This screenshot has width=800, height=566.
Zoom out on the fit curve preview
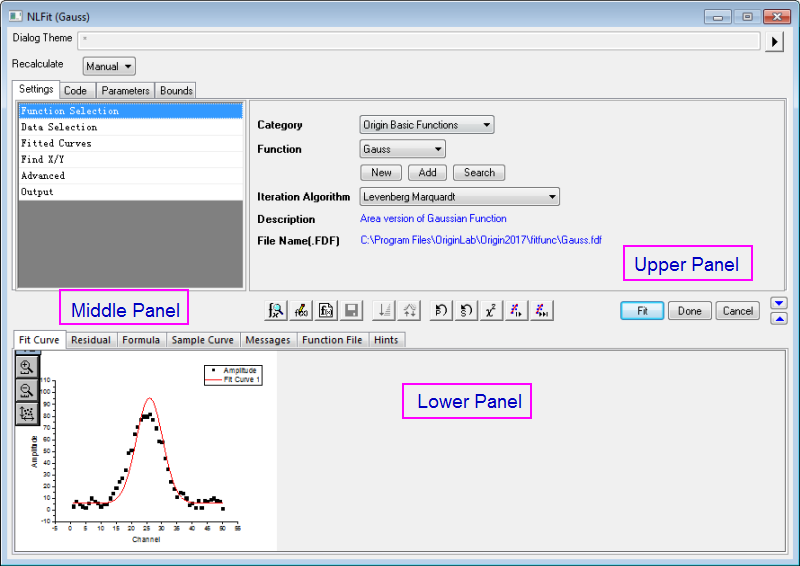[26, 389]
